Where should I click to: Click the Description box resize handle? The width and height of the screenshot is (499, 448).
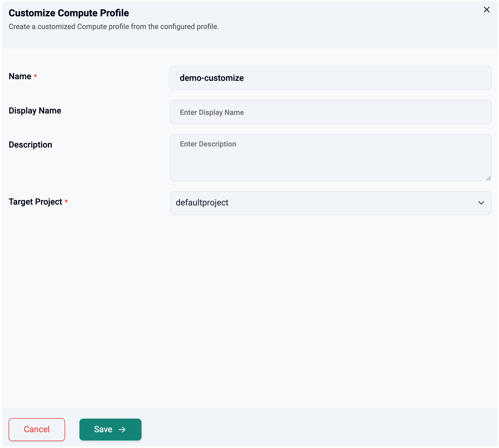click(x=488, y=178)
